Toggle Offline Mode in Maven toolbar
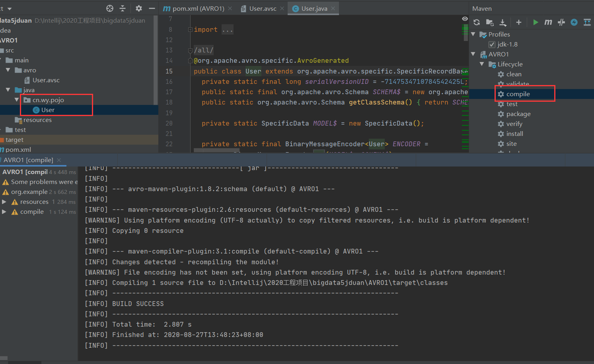The image size is (594, 364). click(574, 22)
